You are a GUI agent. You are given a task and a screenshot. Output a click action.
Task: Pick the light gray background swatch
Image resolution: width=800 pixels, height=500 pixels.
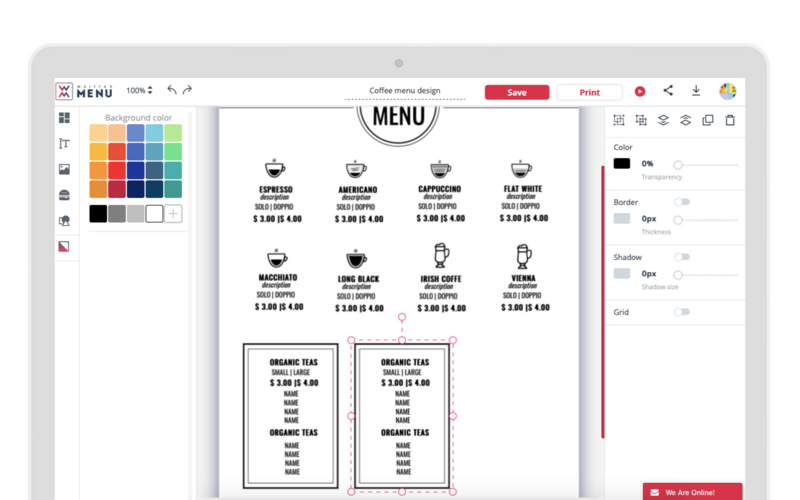(x=136, y=214)
